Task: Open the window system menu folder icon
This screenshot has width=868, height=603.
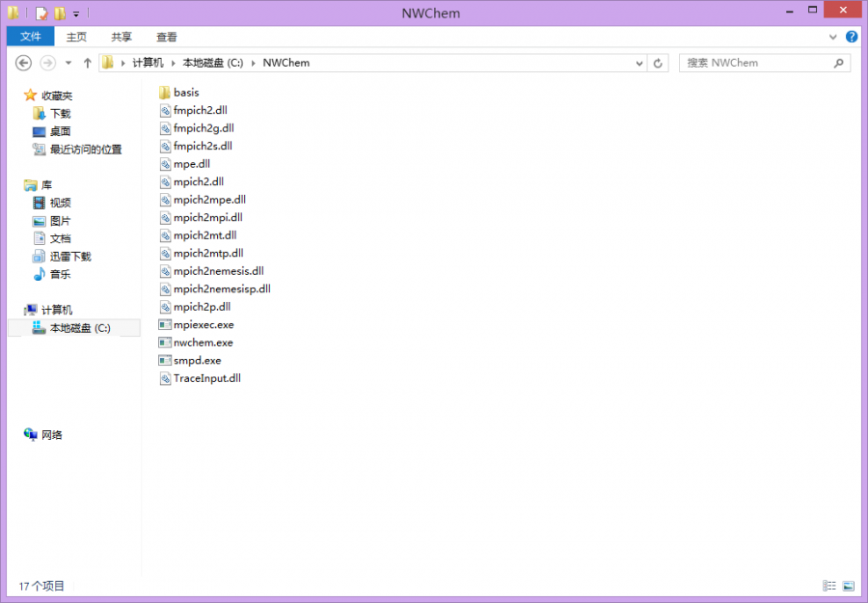Action: [14, 13]
